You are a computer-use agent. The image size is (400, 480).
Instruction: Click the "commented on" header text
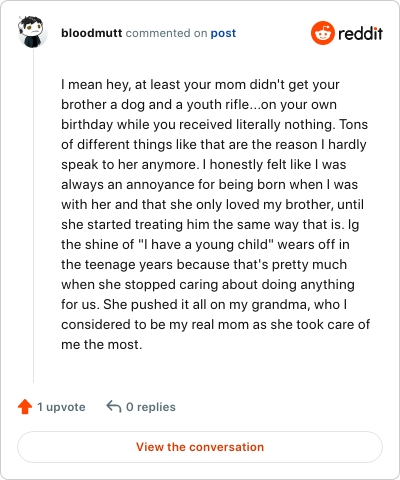166,33
